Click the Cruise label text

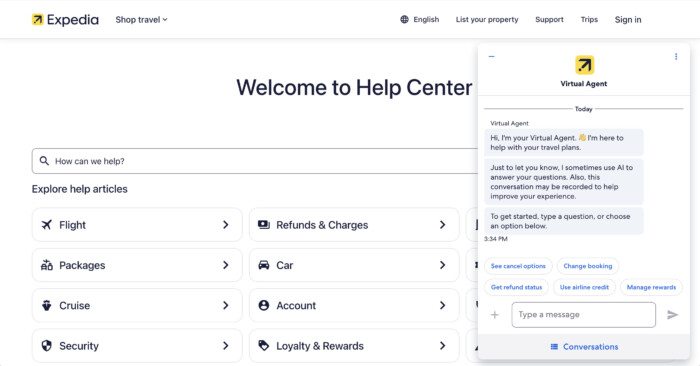click(75, 305)
